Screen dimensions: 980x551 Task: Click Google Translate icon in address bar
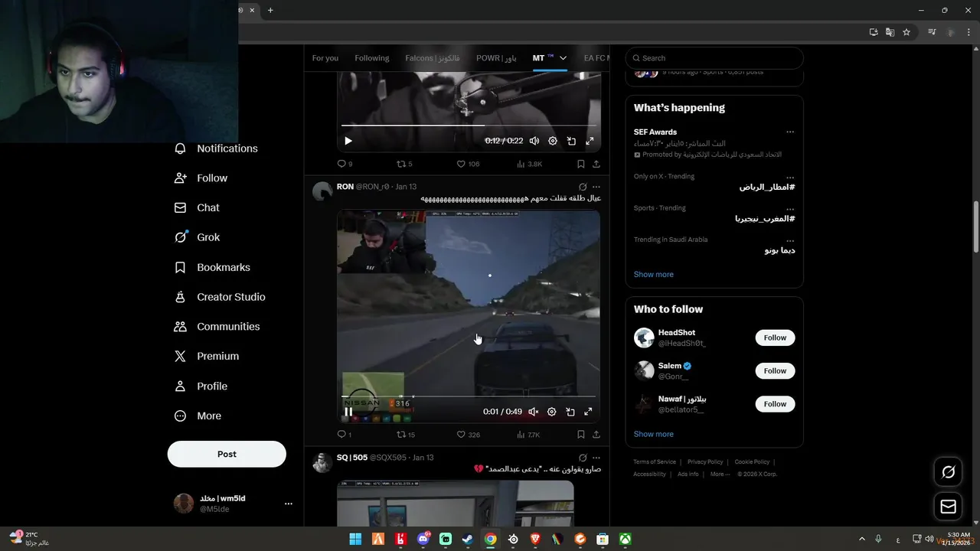[890, 32]
